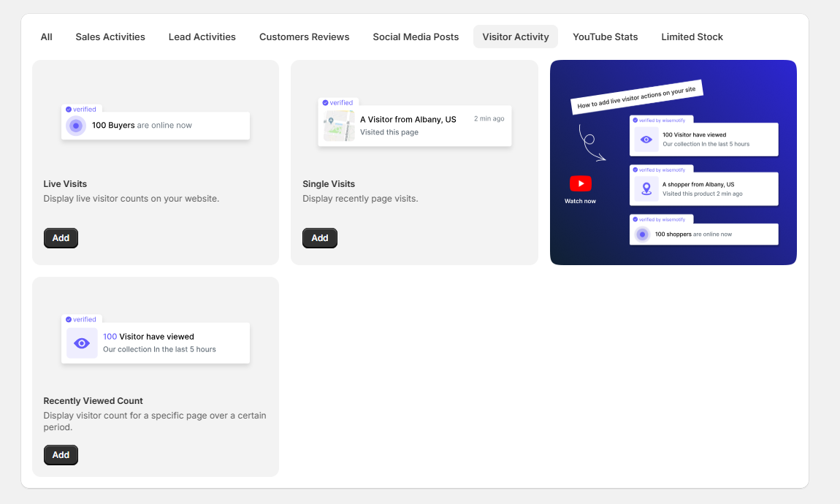
Task: Click the verified badge on Live Visits preview
Action: point(82,108)
